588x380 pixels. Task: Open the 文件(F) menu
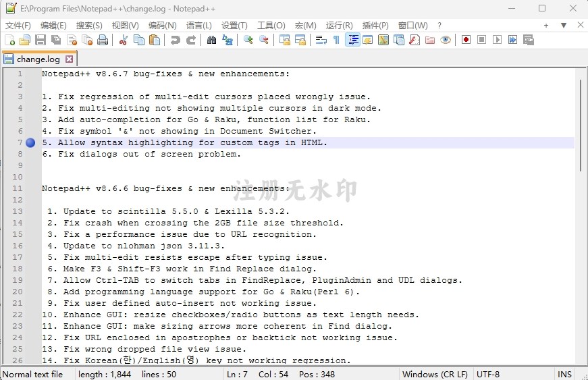18,25
